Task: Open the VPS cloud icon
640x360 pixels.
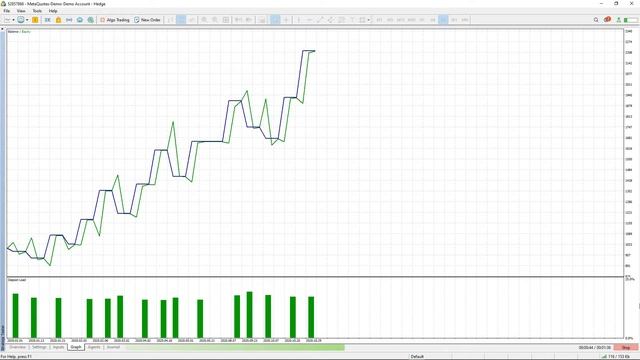Action: click(x=80, y=20)
